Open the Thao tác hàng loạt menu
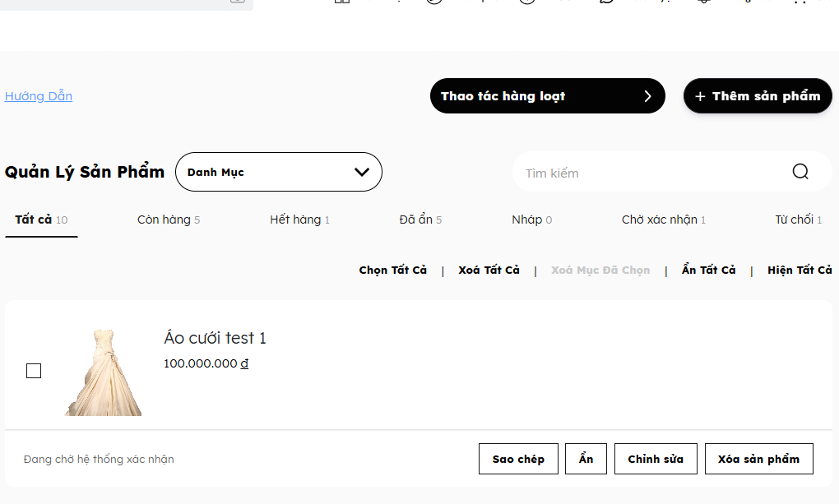 click(x=547, y=95)
